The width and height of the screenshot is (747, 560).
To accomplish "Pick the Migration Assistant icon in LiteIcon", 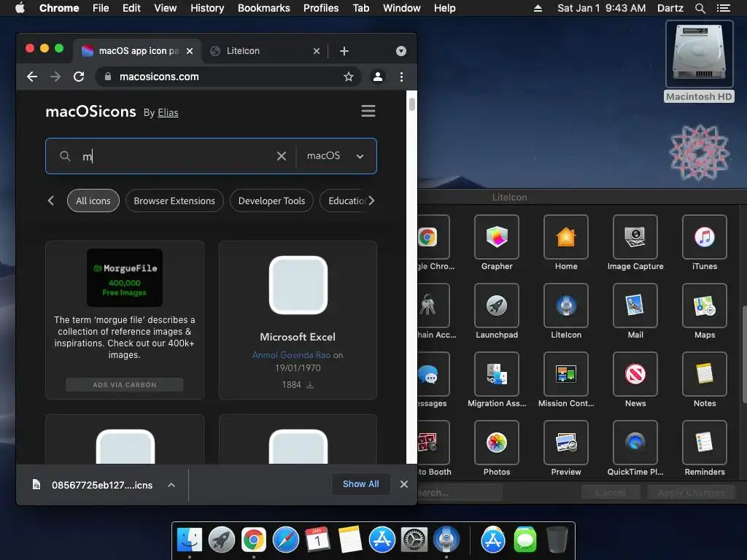I will (496, 374).
